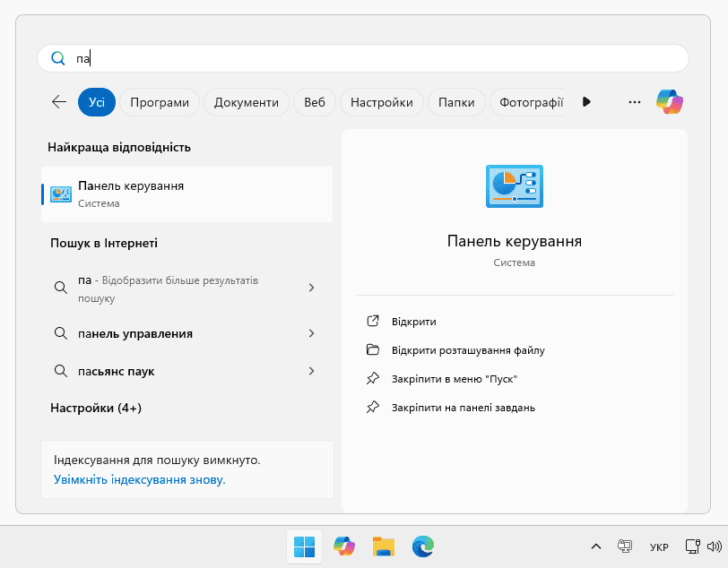Open the three-dots more options menu
The image size is (728, 568).
pyautogui.click(x=635, y=102)
